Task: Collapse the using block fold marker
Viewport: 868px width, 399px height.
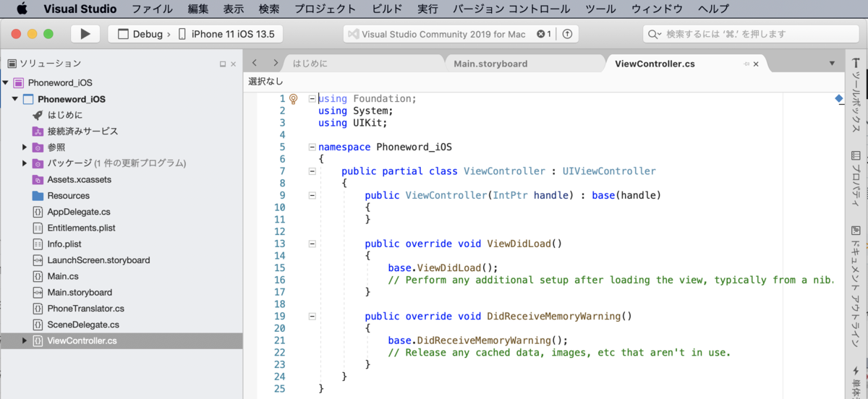Action: 312,98
